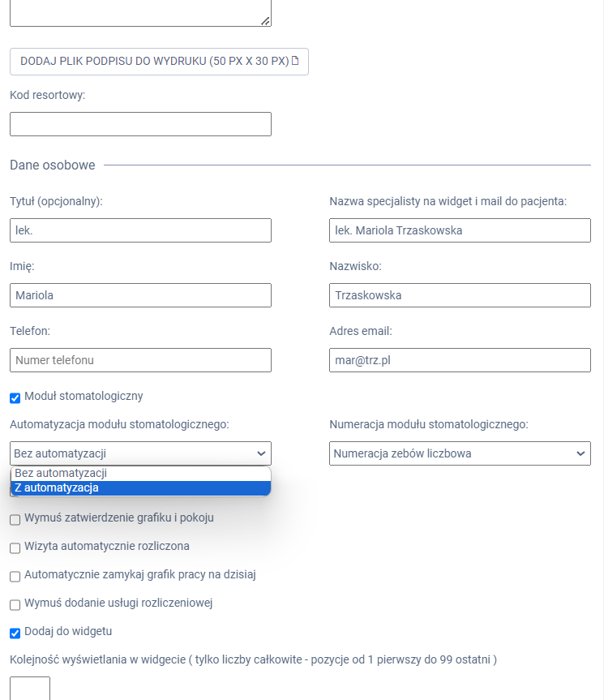Check Wizyta automatycznie rozliczona option
The height and width of the screenshot is (700, 604).
click(x=15, y=548)
